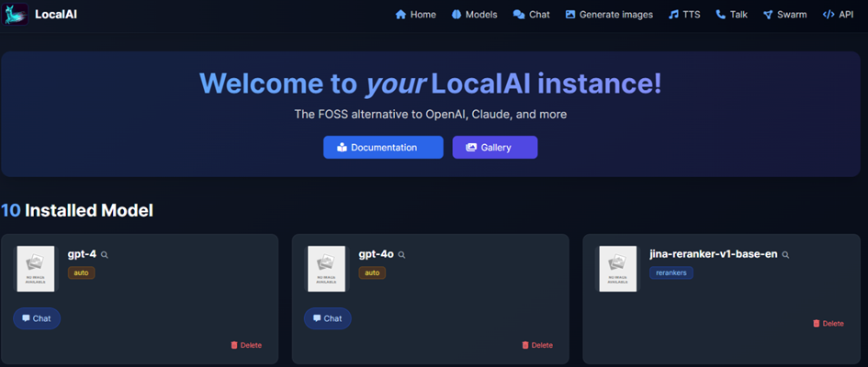Delete the gpt-4 model
This screenshot has width=868, height=367.
click(246, 345)
